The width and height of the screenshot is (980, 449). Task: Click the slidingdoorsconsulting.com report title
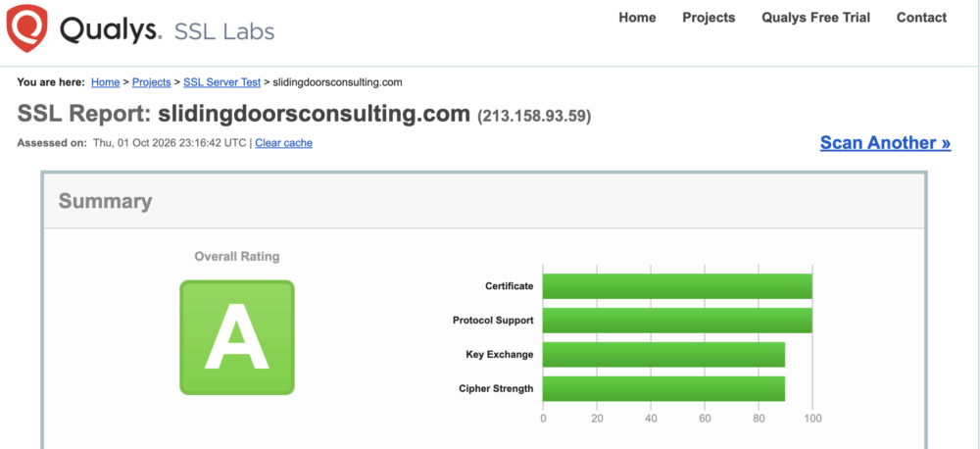[x=314, y=114]
